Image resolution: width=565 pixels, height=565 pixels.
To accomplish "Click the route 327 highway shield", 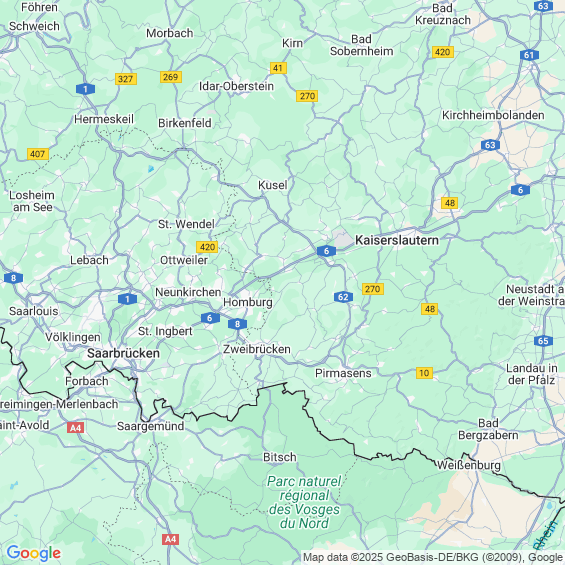I will [126, 79].
